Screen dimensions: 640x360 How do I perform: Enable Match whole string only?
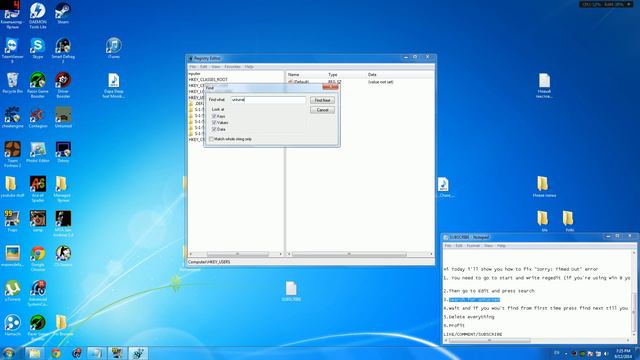click(211, 139)
